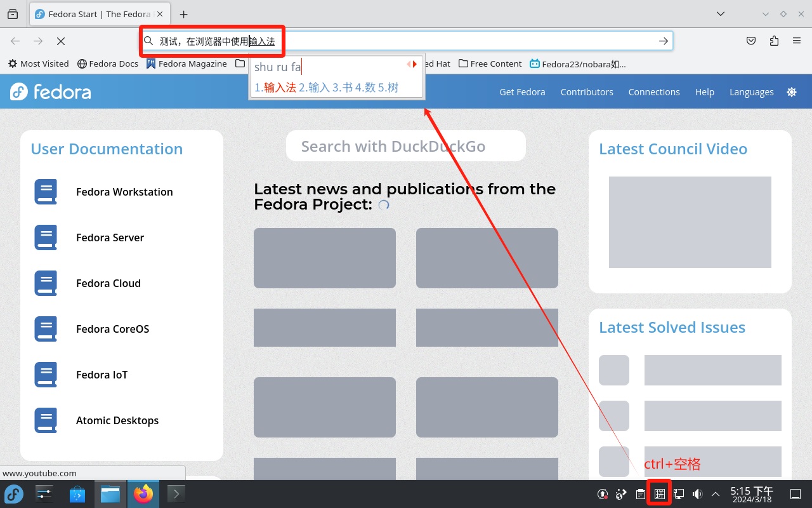Stop loading the page with X button
This screenshot has width=812, height=508.
tap(61, 41)
